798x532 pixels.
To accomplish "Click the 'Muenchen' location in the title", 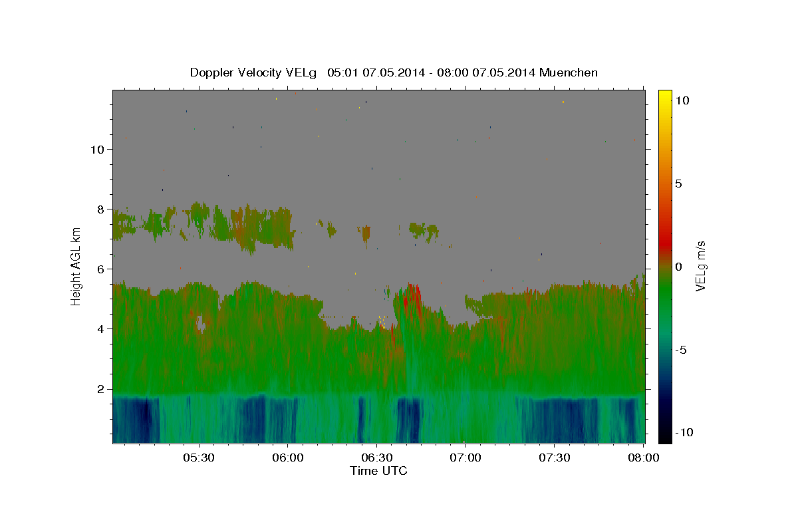I will 569,72.
